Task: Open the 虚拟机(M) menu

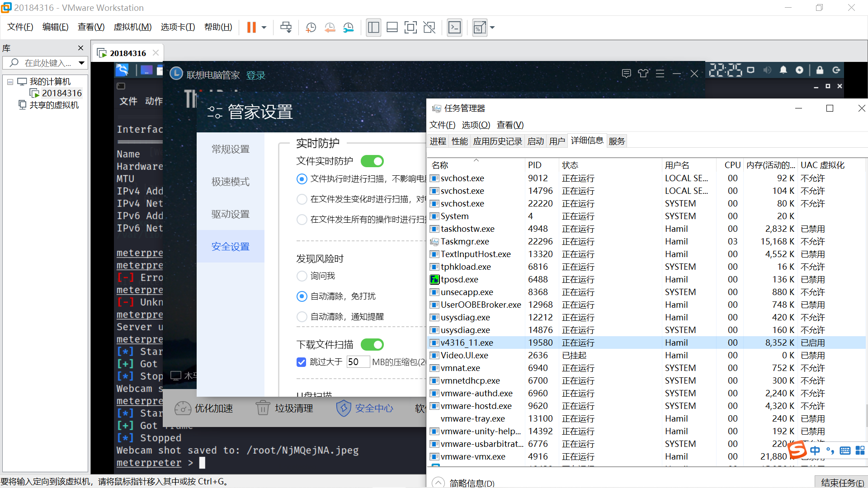Action: (x=132, y=27)
